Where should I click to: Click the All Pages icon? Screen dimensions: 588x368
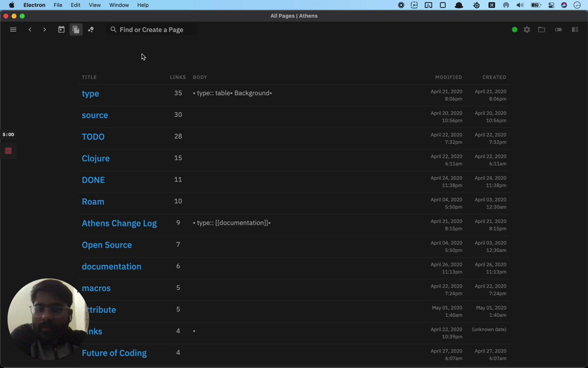click(76, 30)
